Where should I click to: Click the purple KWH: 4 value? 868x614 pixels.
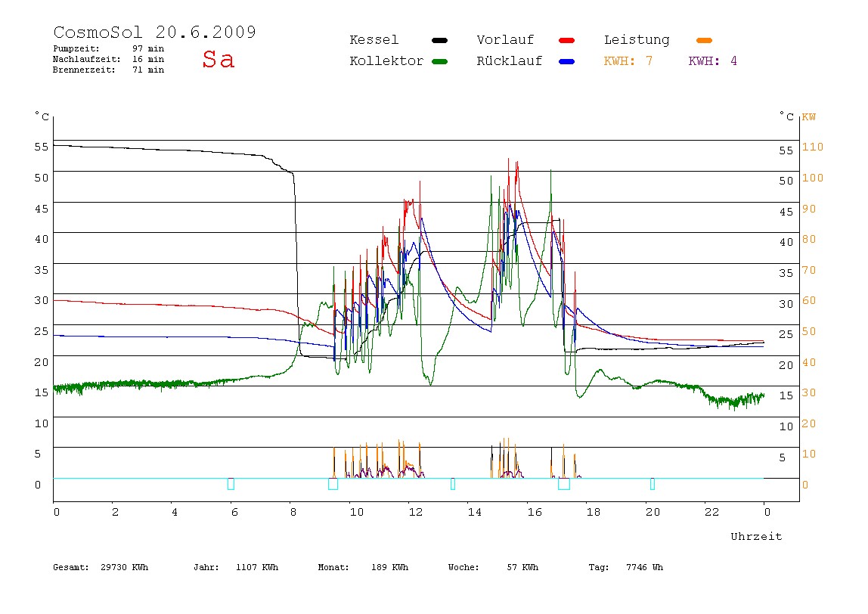pos(712,61)
